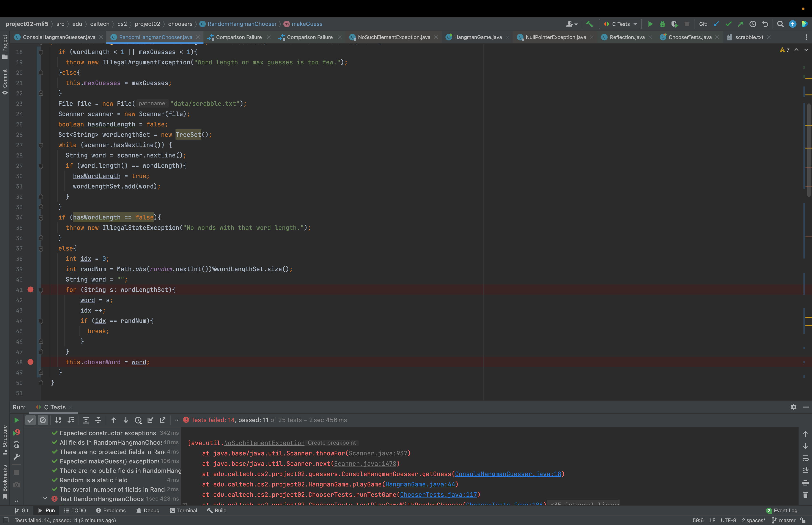The image size is (812, 525).
Task: Open the C Tests run configuration dropdown
Action: [x=620, y=24]
